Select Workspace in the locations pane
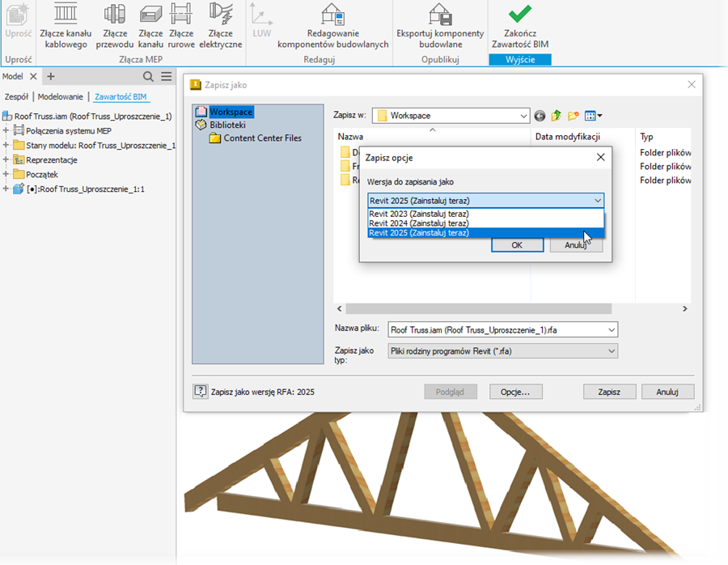 click(231, 112)
